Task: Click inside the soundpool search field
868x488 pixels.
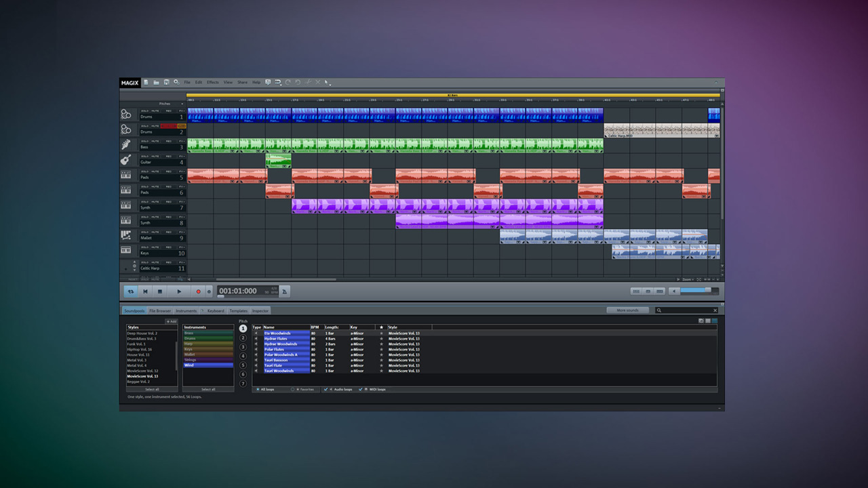Action: point(685,310)
